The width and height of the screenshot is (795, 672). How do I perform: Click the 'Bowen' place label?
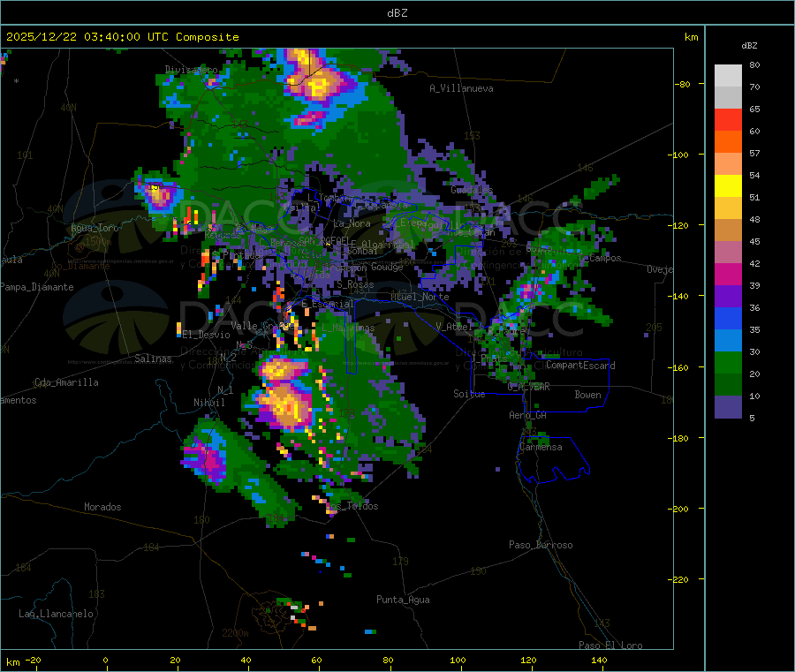click(x=587, y=395)
